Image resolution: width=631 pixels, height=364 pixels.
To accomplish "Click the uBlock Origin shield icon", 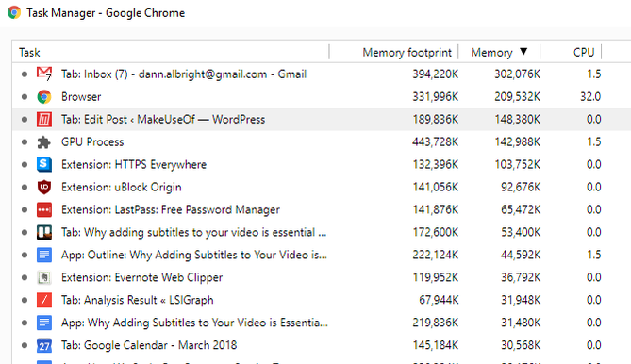I will click(44, 187).
